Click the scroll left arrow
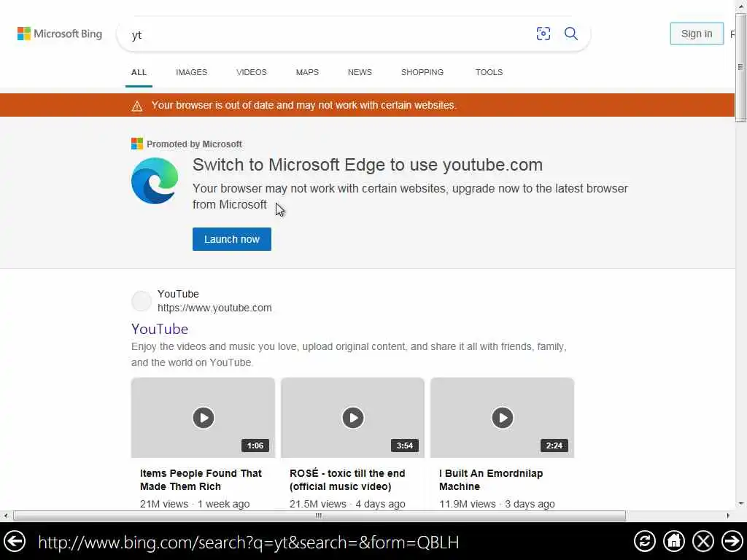Image resolution: width=747 pixels, height=560 pixels. click(x=6, y=516)
